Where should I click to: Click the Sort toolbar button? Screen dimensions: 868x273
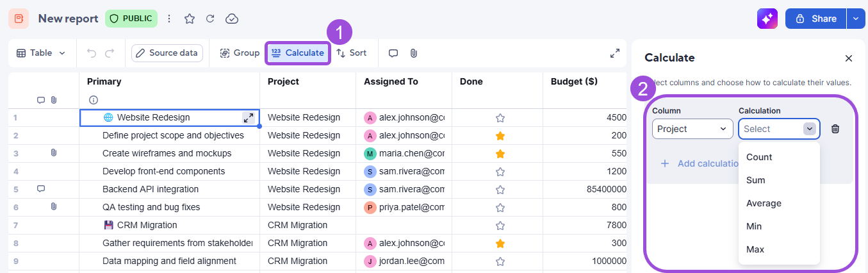[x=352, y=53]
